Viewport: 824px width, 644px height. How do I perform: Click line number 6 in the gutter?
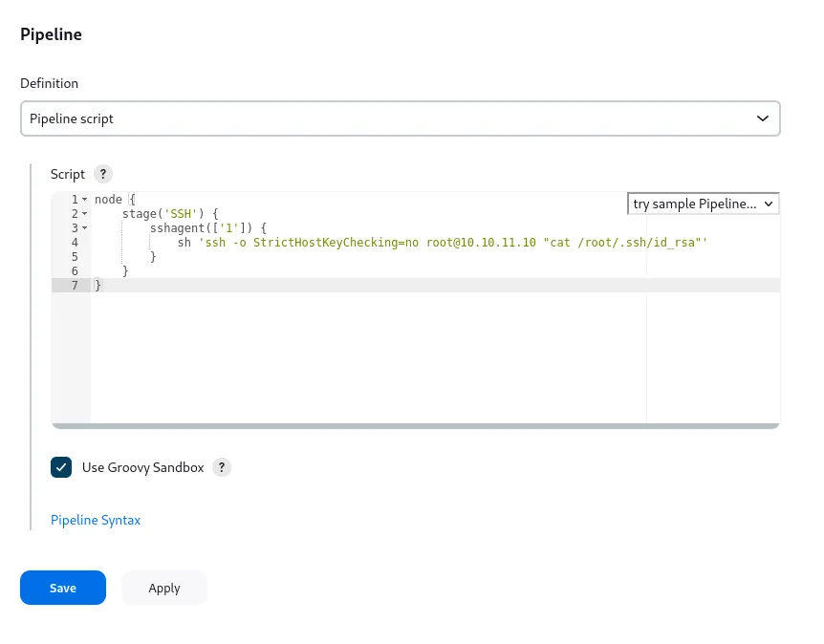(75, 271)
